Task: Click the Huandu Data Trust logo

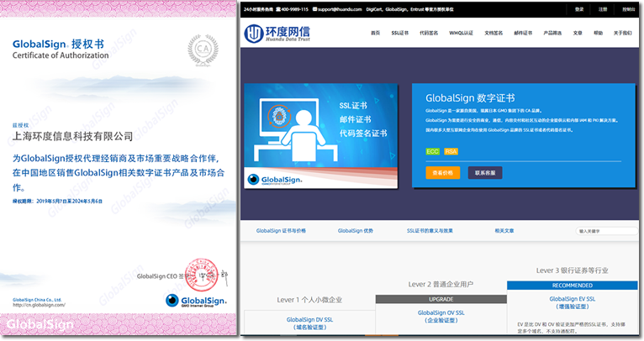Action: pyautogui.click(x=277, y=34)
